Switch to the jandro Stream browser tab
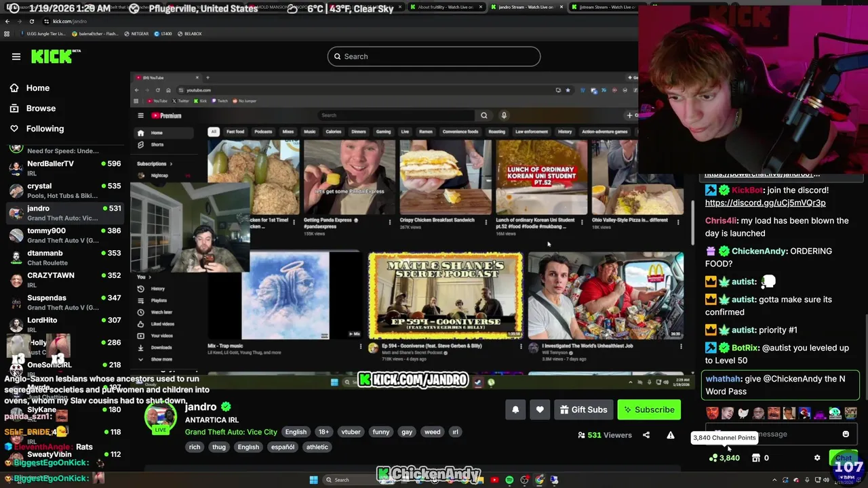This screenshot has height=488, width=868. [x=526, y=7]
